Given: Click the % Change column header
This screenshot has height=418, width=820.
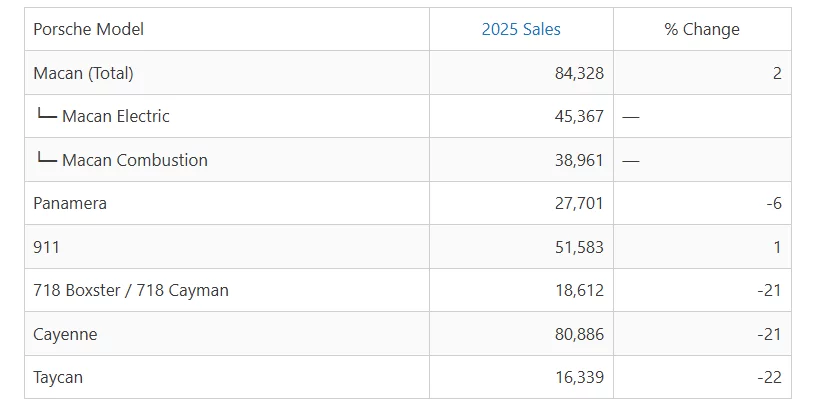Looking at the screenshot, I should 702,29.
